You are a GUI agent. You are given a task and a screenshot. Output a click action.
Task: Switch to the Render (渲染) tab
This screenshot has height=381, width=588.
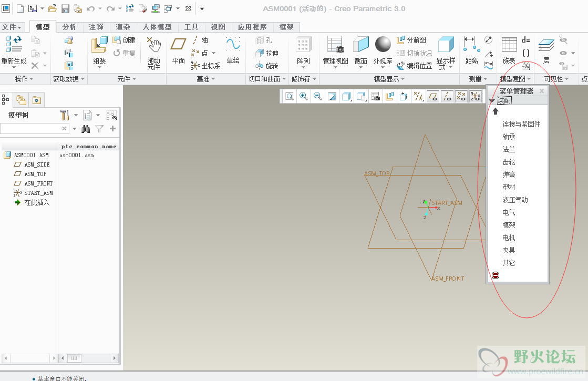(123, 27)
